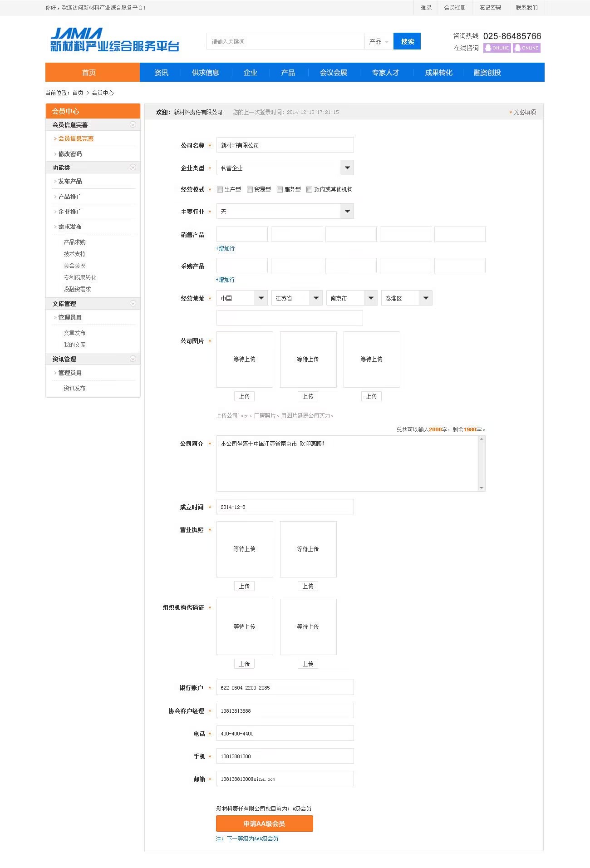This screenshot has width=590, height=868.
Task: Click the 邮箱 input field
Action: 285,779
